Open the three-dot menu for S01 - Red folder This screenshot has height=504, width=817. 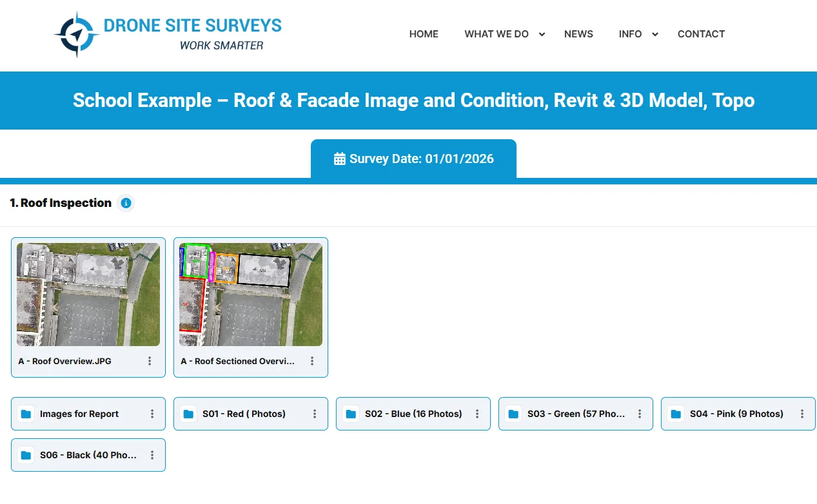315,414
